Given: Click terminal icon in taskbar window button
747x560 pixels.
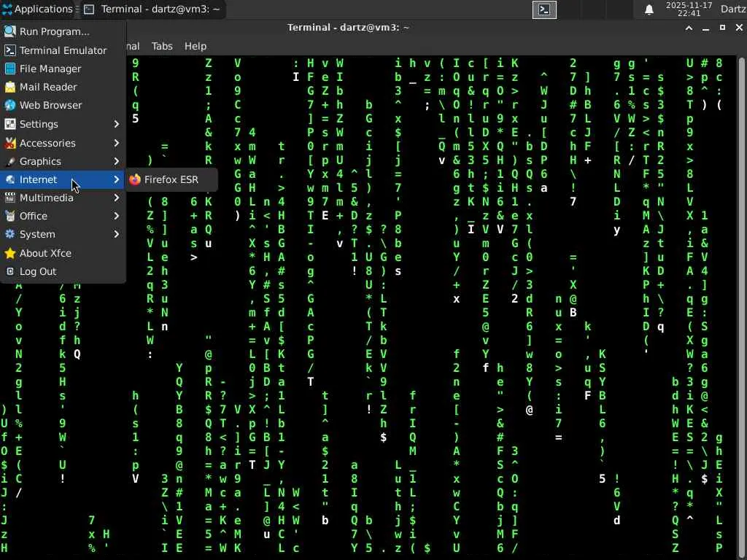Looking at the screenshot, I should click(89, 9).
